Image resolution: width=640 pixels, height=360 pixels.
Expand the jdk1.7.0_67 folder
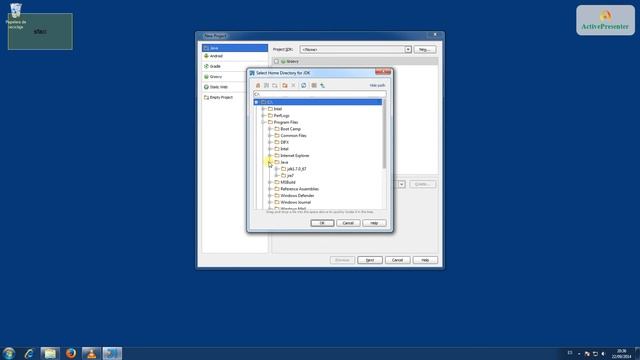point(276,169)
